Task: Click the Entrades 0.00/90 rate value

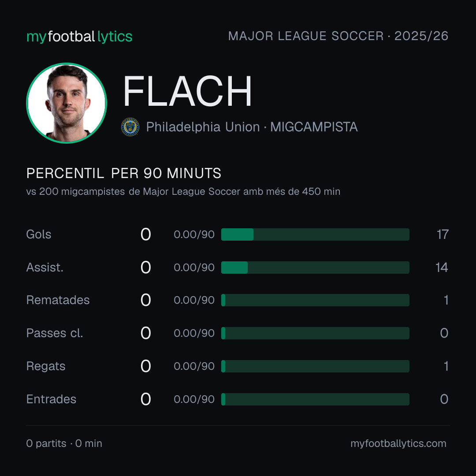Action: pos(194,399)
